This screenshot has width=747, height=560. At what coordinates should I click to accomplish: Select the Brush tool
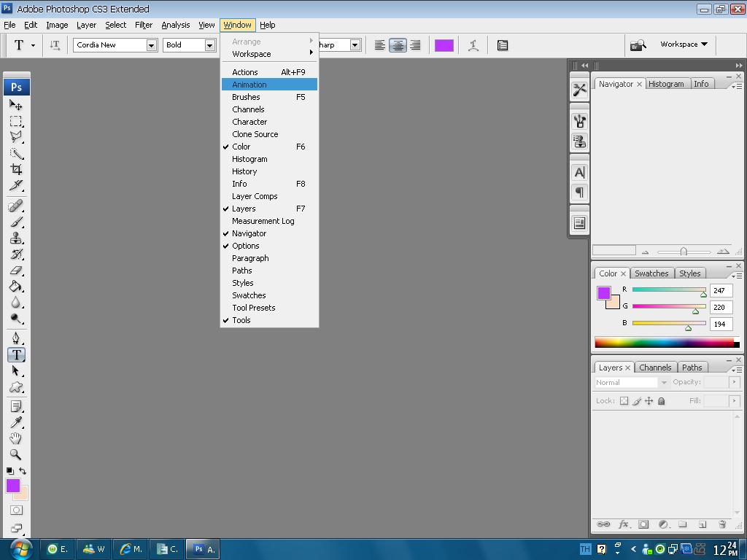(x=16, y=222)
